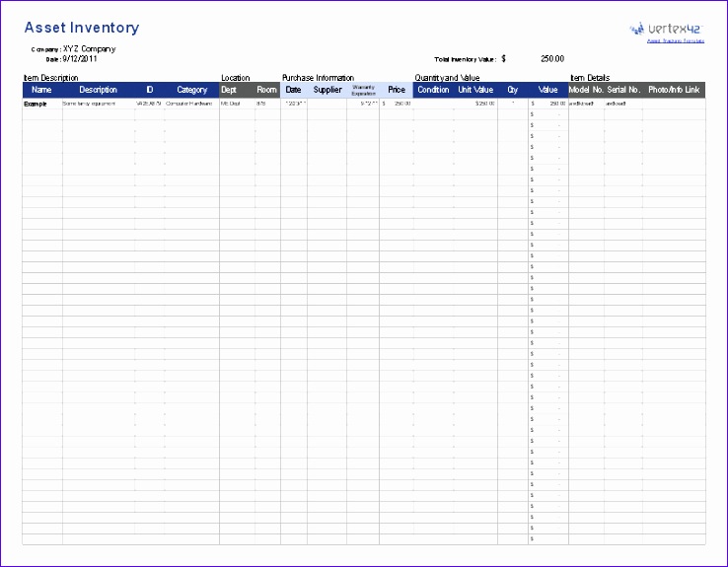The height and width of the screenshot is (567, 728).
Task: Click the Price column header
Action: [x=397, y=90]
